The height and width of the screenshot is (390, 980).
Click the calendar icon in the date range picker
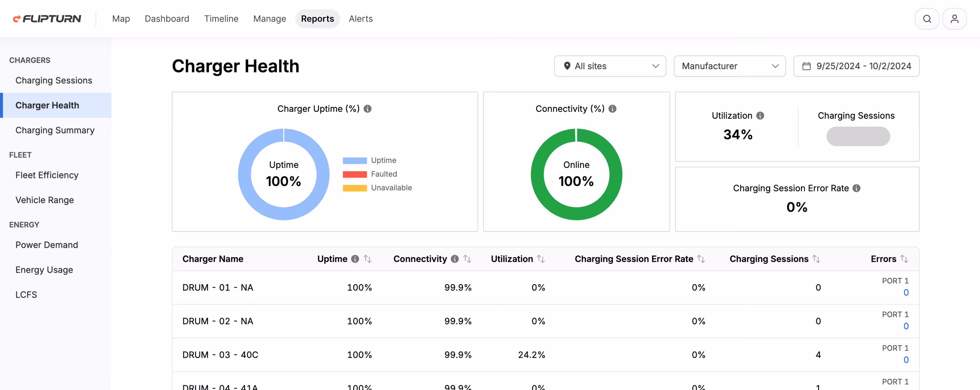(807, 66)
